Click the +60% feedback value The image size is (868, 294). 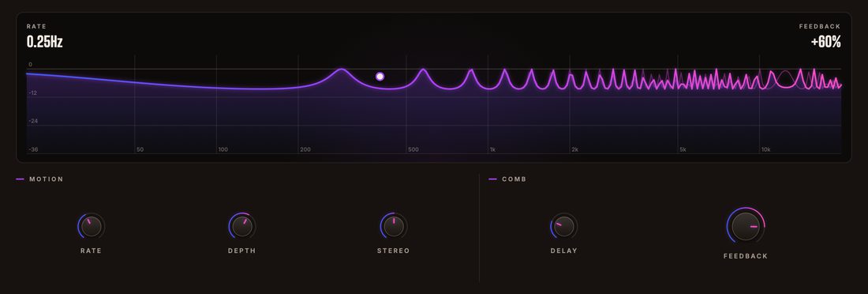coord(826,42)
